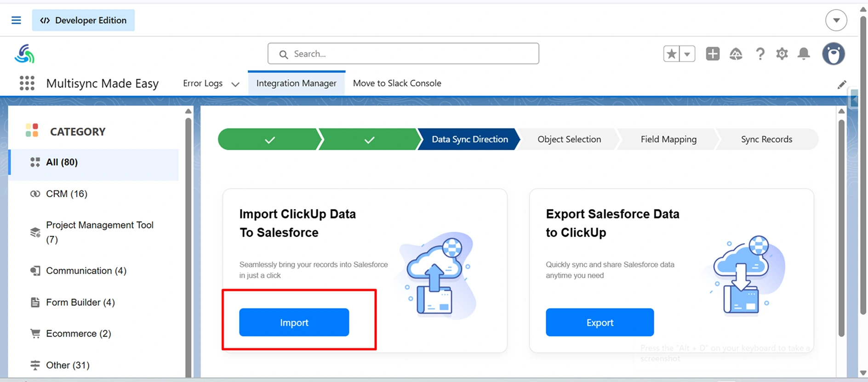This screenshot has height=382, width=868.
Task: Click the category sidebar scrollbar
Action: tap(188, 248)
